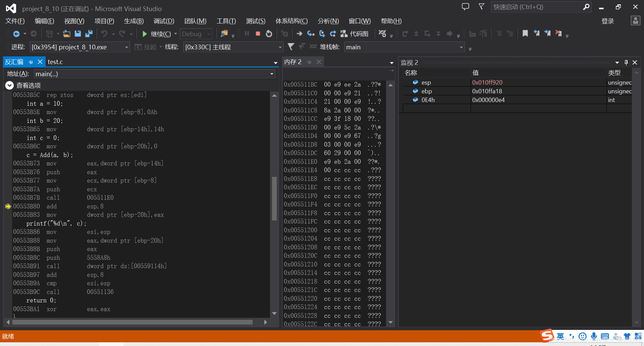This screenshot has height=346, width=644.
Task: Click the Save All icon
Action: [x=89, y=34]
